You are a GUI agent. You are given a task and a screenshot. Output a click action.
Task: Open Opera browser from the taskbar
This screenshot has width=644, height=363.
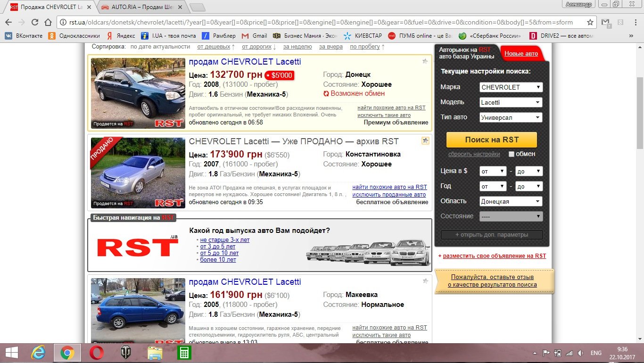tap(97, 353)
